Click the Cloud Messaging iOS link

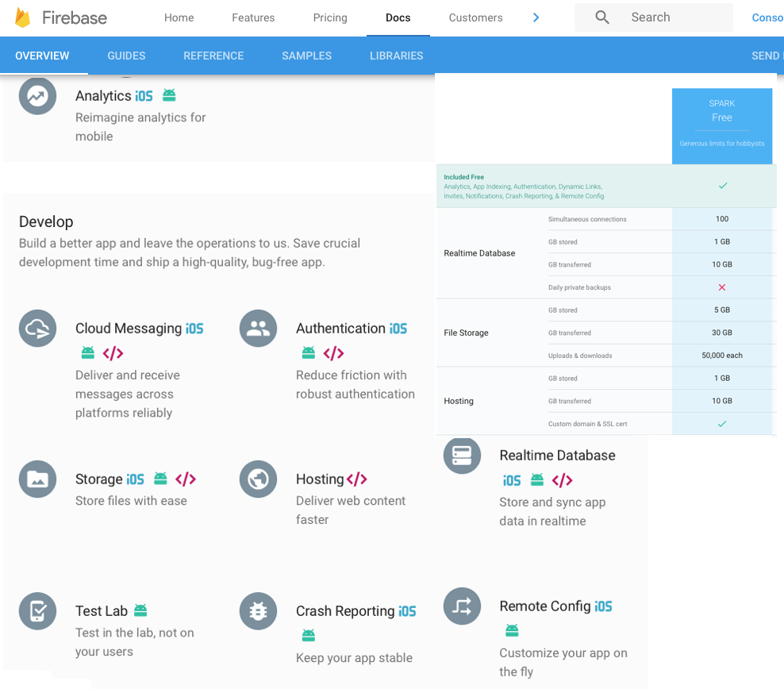tap(194, 329)
